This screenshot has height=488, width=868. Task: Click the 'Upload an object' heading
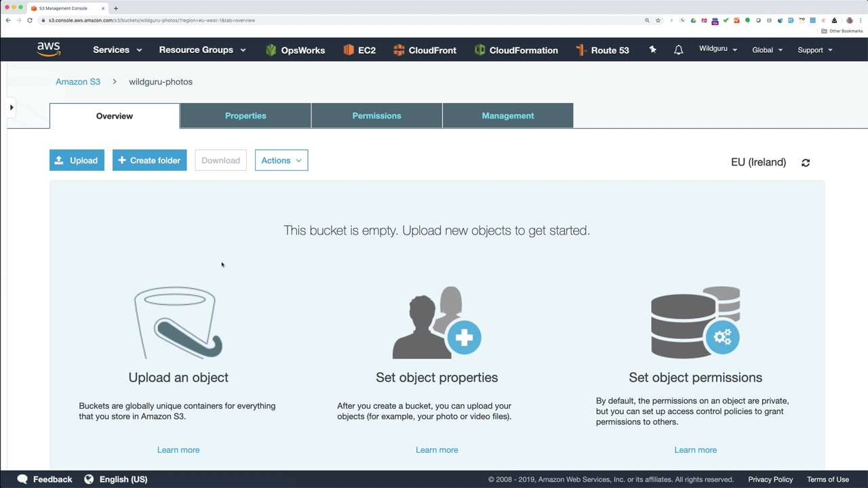point(178,378)
